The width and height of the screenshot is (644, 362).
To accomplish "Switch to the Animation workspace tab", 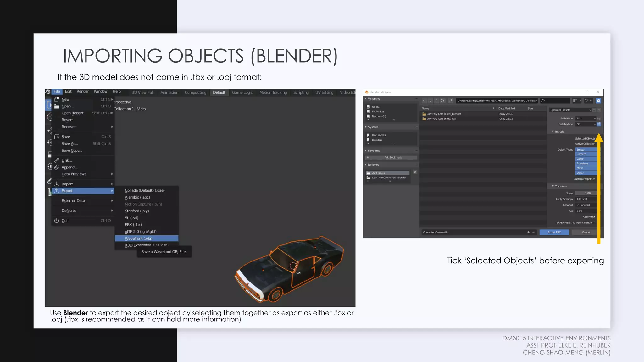I will point(169,92).
